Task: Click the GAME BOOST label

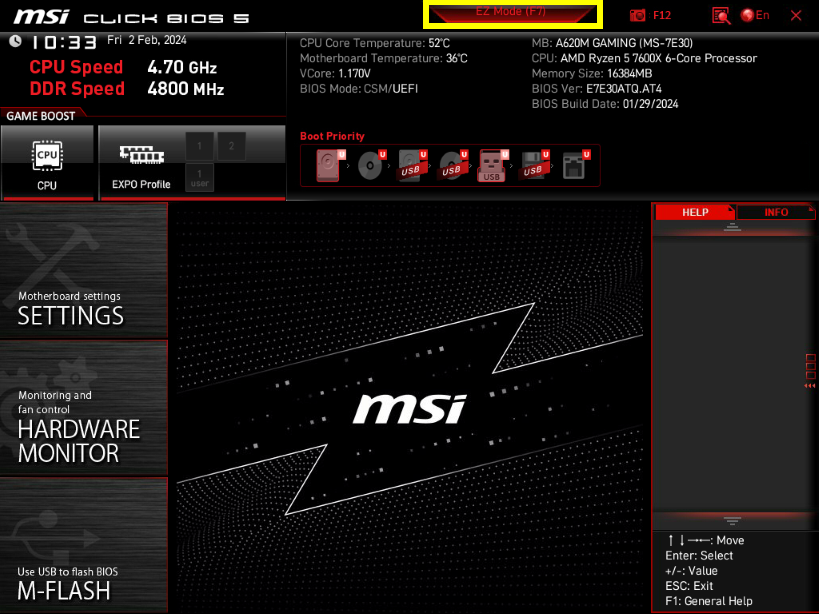Action: [41, 116]
